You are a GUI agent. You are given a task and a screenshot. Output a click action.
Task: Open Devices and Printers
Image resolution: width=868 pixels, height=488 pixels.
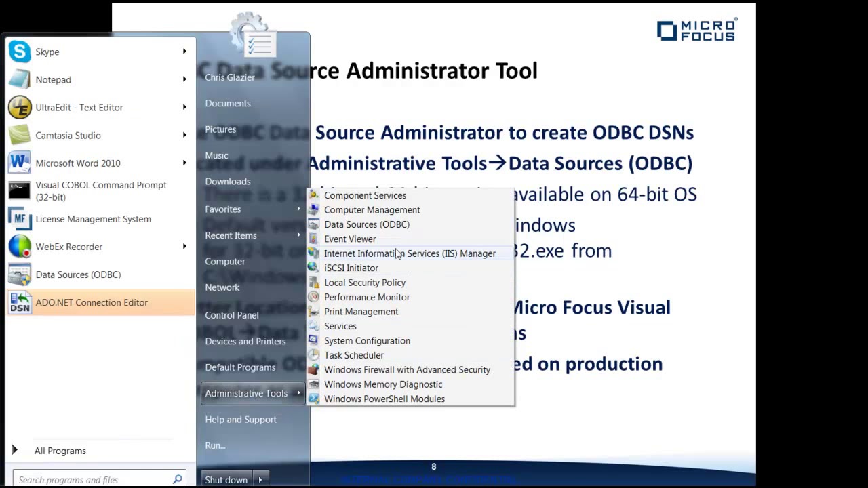(x=245, y=341)
